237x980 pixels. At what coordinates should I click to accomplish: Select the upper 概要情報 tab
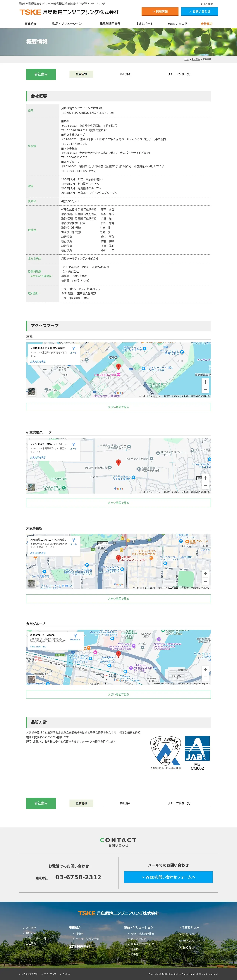81,74
